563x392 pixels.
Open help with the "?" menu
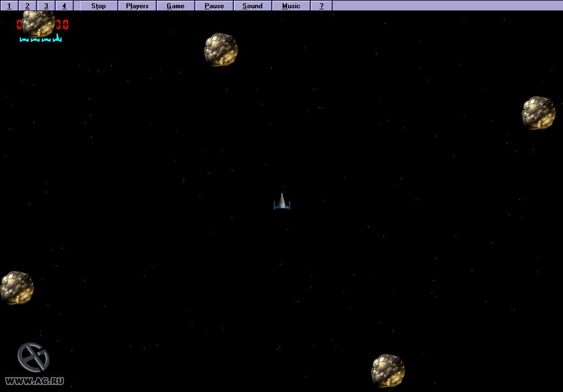[321, 5]
